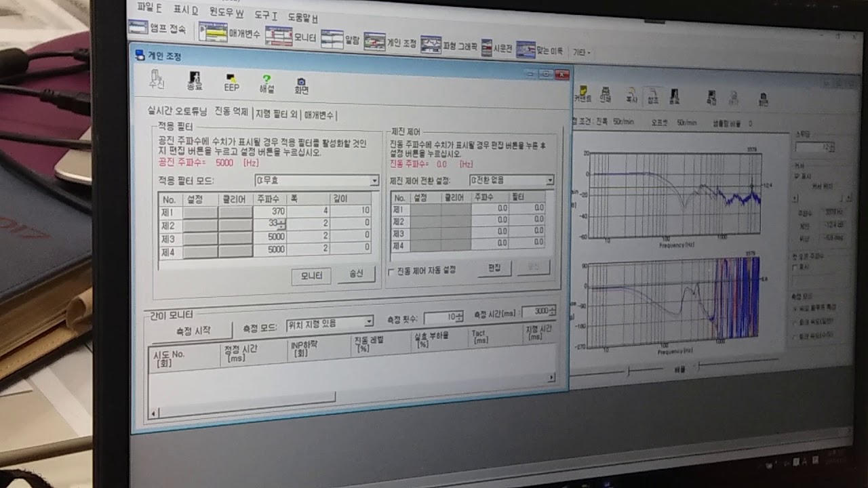Adjust the 측정 시간 spinner arrows
The width and height of the screenshot is (868, 488).
pyautogui.click(x=552, y=311)
